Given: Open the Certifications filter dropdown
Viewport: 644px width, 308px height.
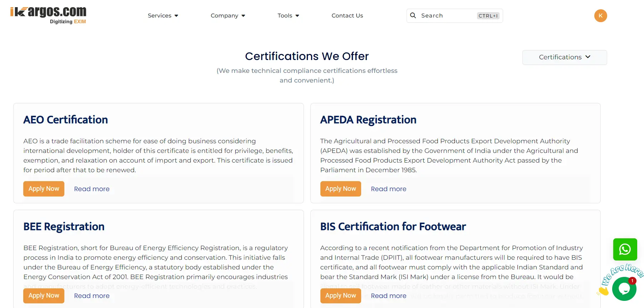Looking at the screenshot, I should click(564, 57).
